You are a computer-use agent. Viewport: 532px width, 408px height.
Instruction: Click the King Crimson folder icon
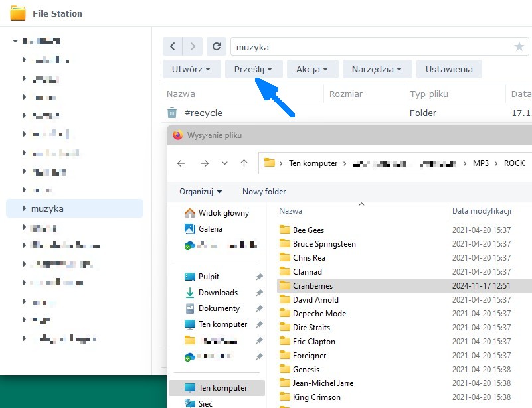click(x=285, y=397)
